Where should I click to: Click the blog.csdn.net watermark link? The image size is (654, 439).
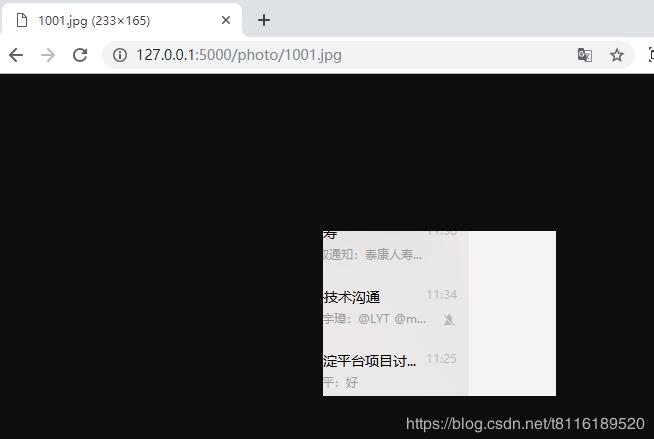525,424
